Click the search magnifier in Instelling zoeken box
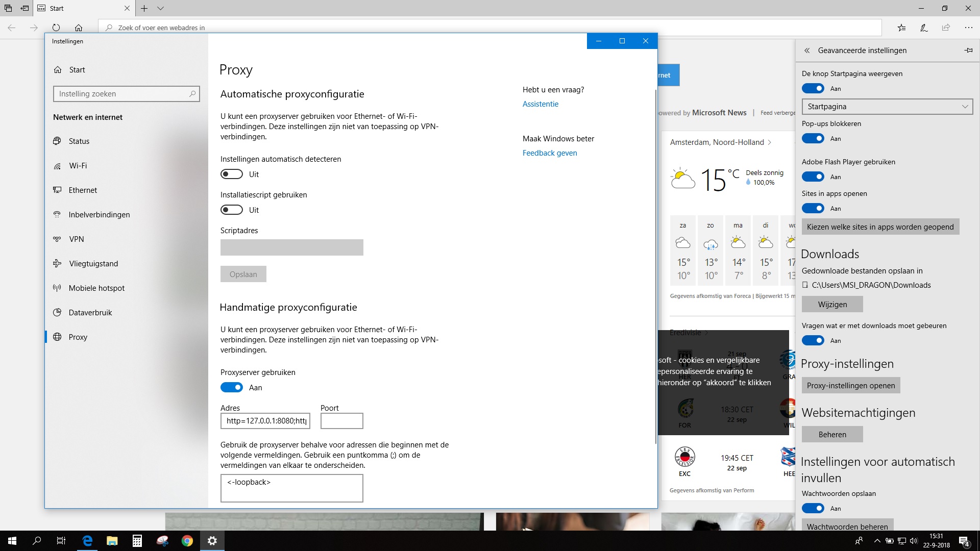 click(x=192, y=94)
